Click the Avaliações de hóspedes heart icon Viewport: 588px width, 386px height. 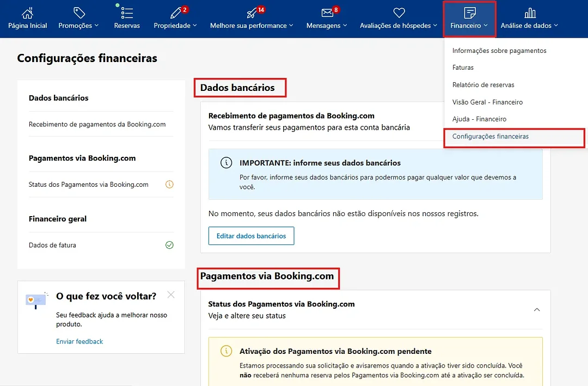(x=399, y=13)
